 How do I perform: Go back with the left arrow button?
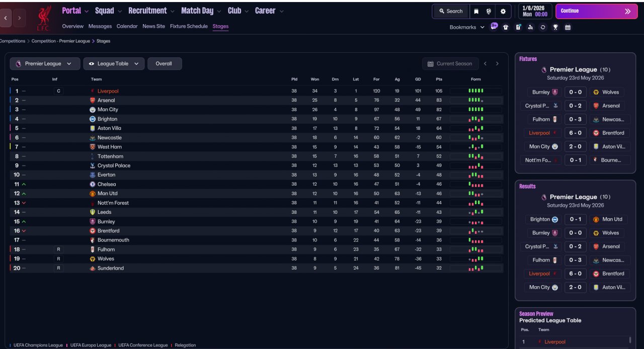click(x=6, y=18)
